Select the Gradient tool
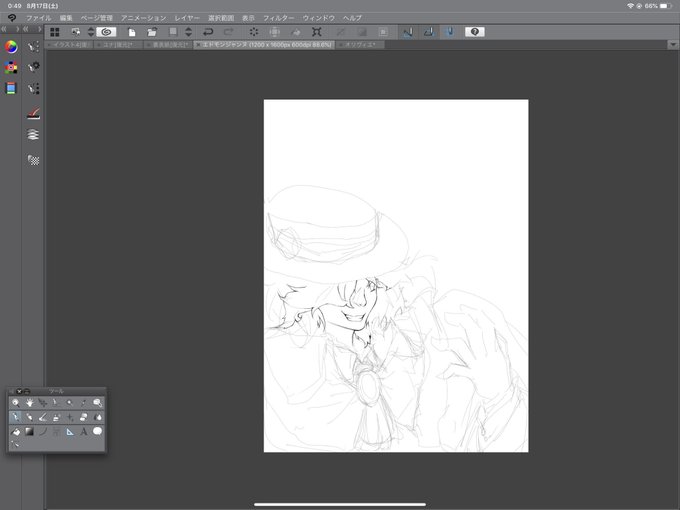The height and width of the screenshot is (510, 680). coord(29,432)
